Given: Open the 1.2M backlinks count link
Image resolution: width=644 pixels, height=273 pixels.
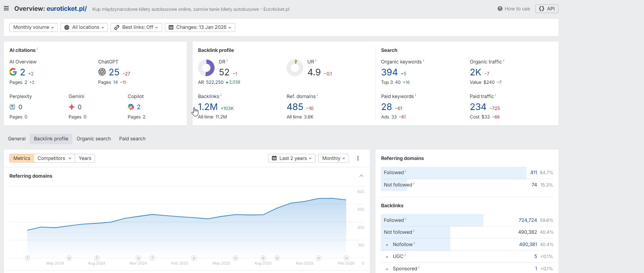Looking at the screenshot, I should [208, 107].
